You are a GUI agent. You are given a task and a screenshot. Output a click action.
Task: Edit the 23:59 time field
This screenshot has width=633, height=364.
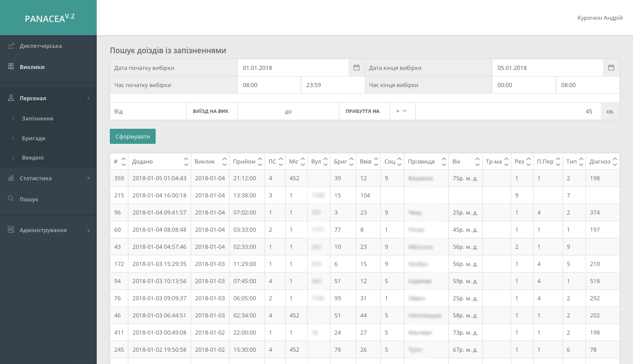(333, 85)
